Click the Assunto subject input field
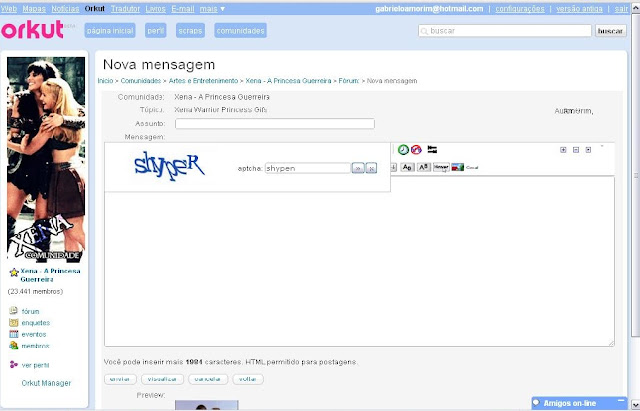 pos(275,124)
